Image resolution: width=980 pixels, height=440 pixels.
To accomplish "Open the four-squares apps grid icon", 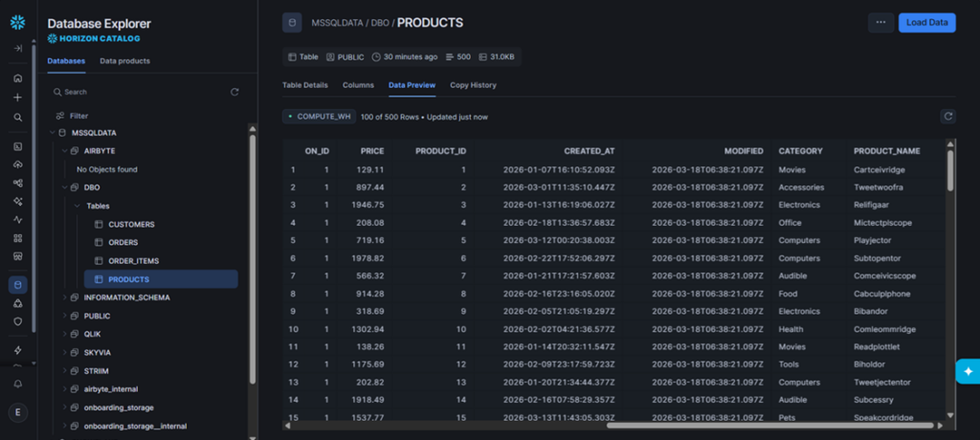I will (x=17, y=238).
